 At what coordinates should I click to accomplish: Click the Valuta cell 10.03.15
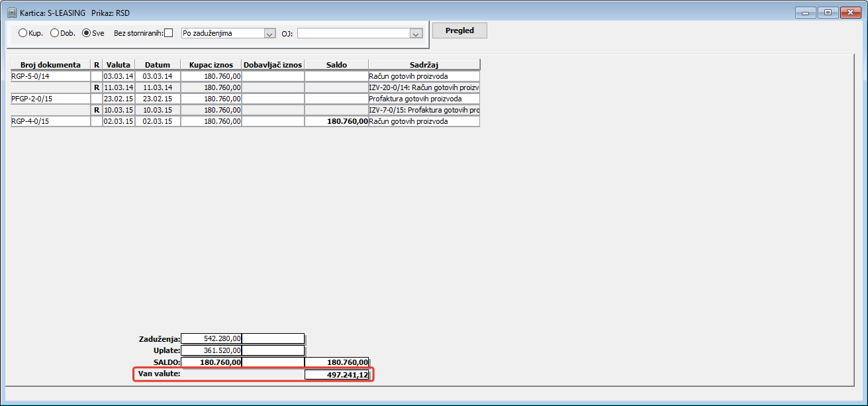click(119, 110)
